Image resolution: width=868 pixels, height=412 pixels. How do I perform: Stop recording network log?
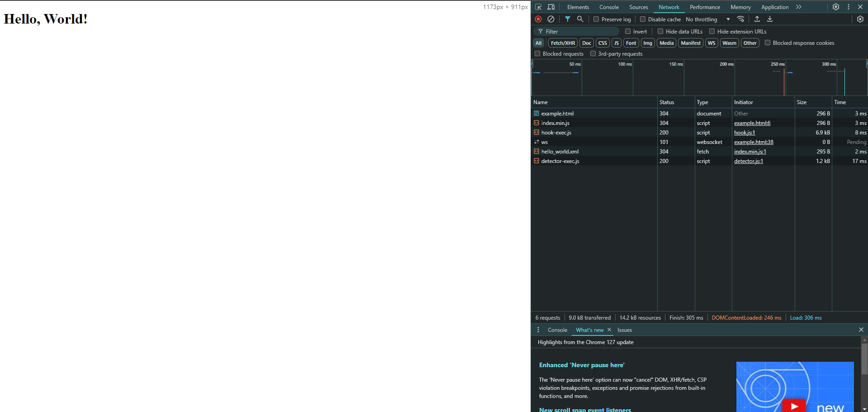[538, 19]
